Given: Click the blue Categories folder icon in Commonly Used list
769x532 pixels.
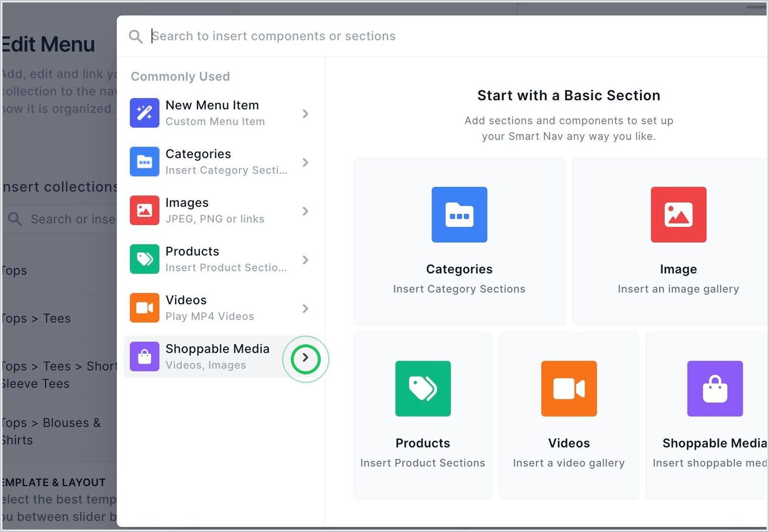Looking at the screenshot, I should point(144,162).
